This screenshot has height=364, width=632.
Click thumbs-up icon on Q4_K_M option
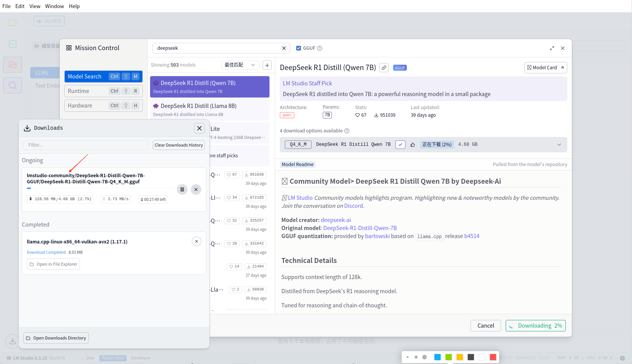click(x=413, y=145)
